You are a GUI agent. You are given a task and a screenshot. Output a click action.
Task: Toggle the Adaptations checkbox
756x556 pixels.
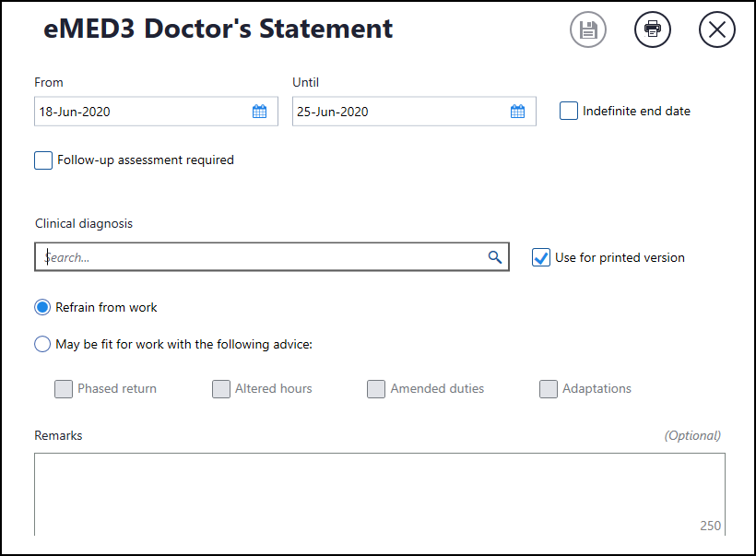click(x=549, y=389)
